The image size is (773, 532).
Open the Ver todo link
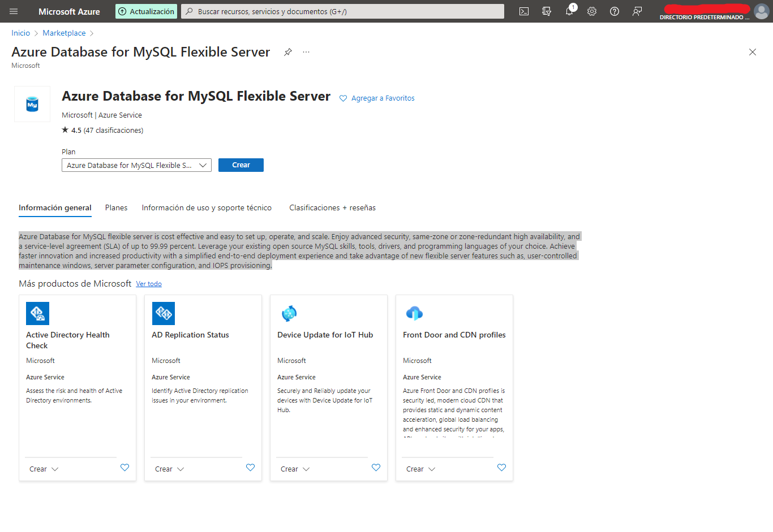(149, 284)
